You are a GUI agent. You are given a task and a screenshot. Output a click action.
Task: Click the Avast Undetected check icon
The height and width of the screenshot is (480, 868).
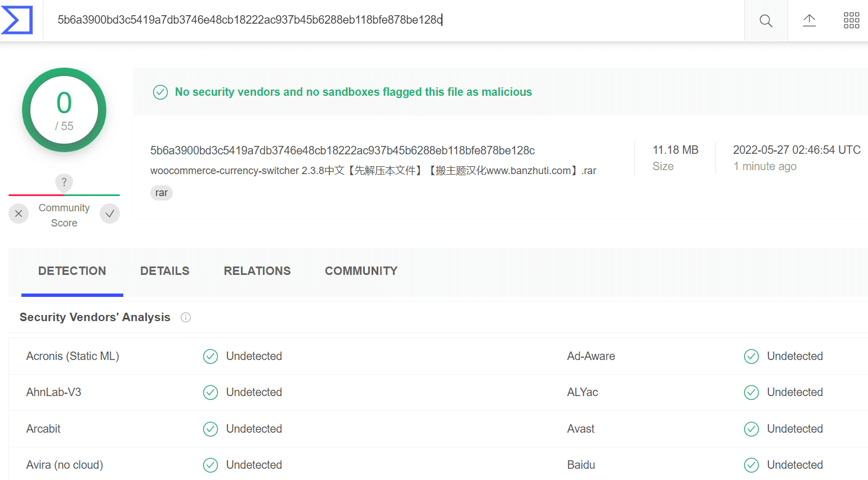point(751,429)
